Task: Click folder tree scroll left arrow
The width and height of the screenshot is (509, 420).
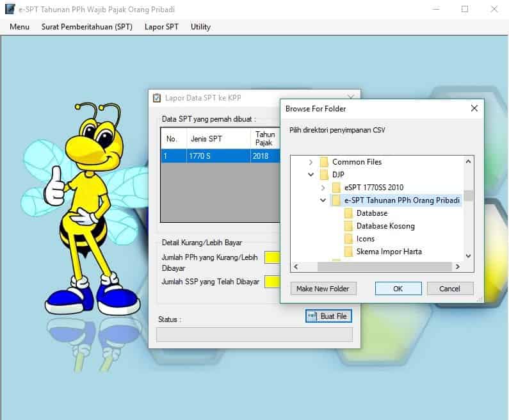Action: click(x=295, y=266)
